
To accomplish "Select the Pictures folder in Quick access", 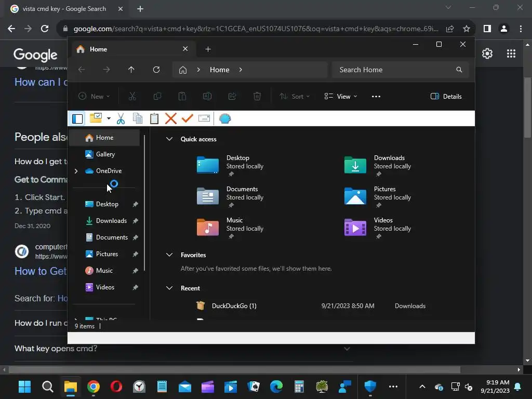I will 378,197.
